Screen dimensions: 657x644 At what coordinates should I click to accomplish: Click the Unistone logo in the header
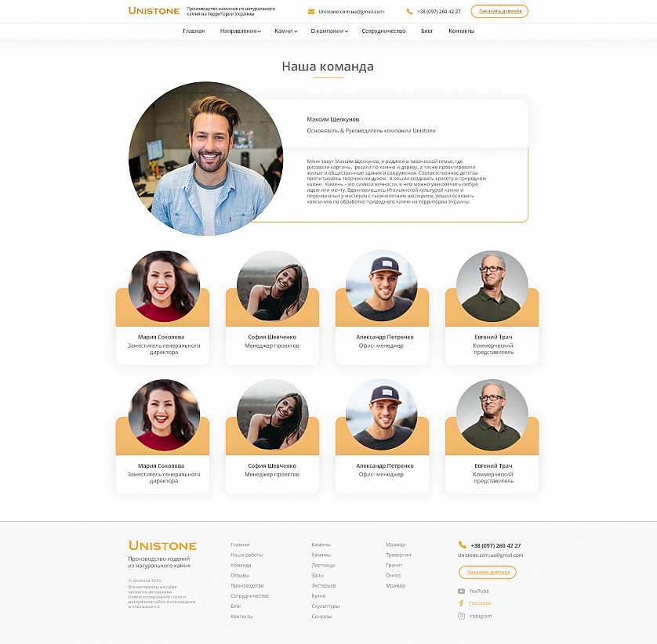154,11
